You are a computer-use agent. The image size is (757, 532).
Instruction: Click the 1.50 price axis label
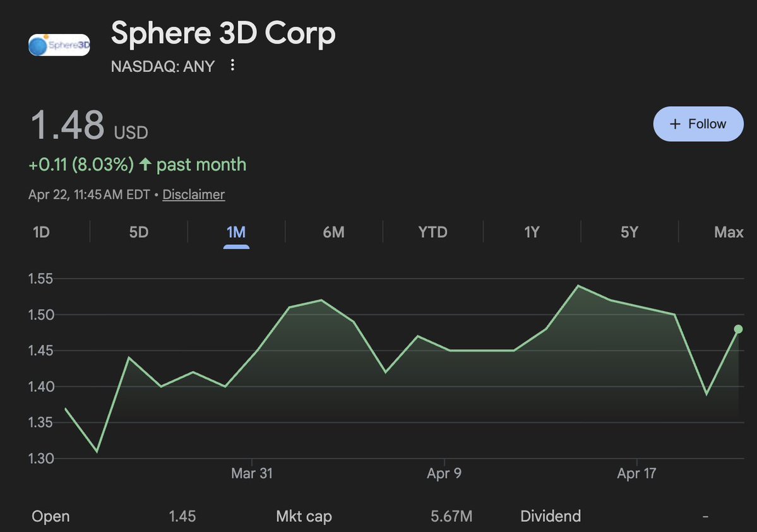(40, 315)
